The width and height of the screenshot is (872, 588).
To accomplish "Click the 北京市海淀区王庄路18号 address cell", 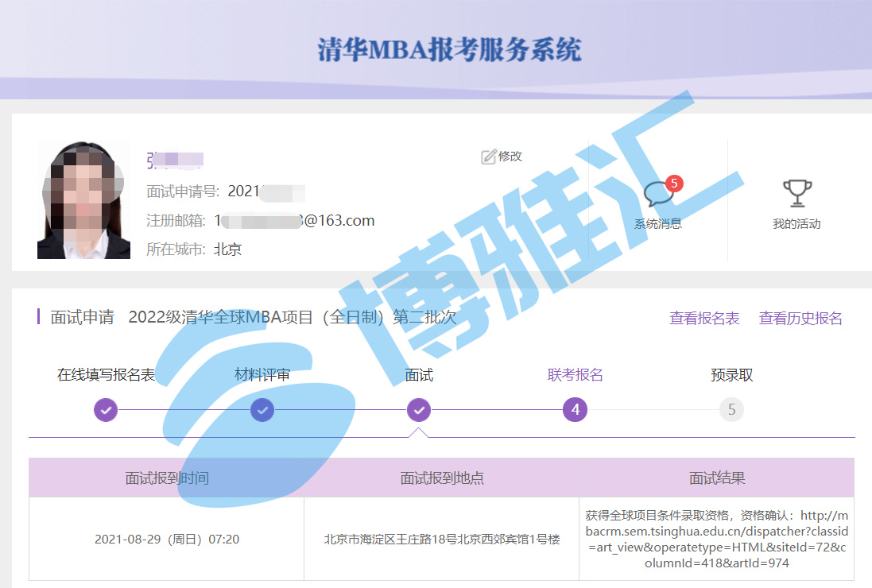I will (441, 539).
